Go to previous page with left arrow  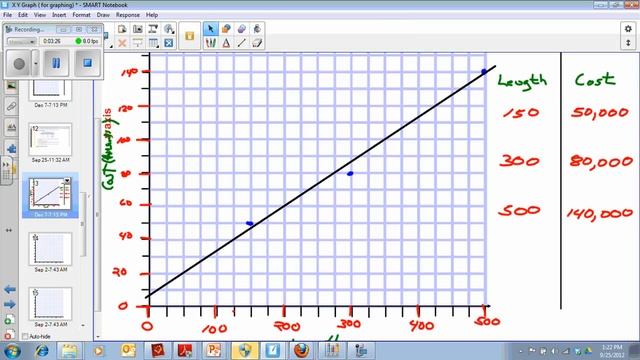[x=9, y=289]
